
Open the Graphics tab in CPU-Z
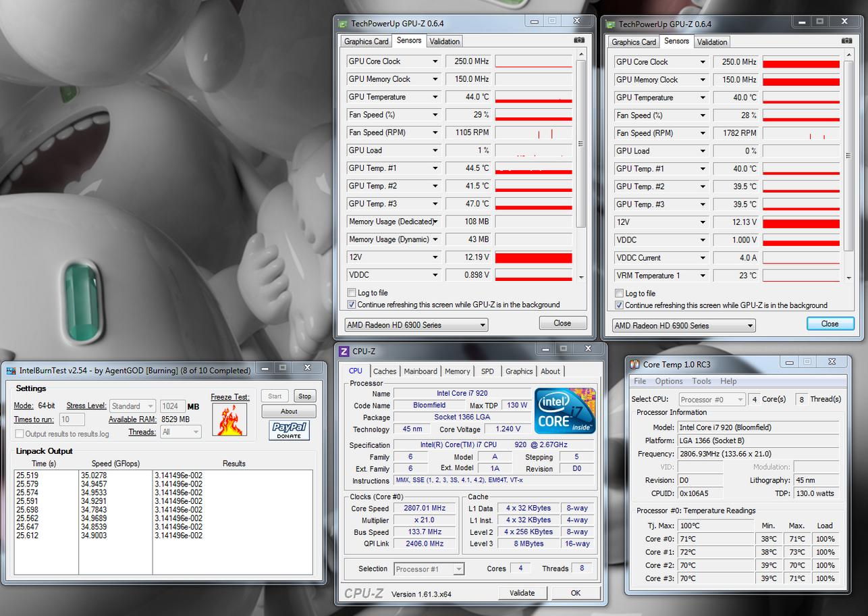coord(518,371)
